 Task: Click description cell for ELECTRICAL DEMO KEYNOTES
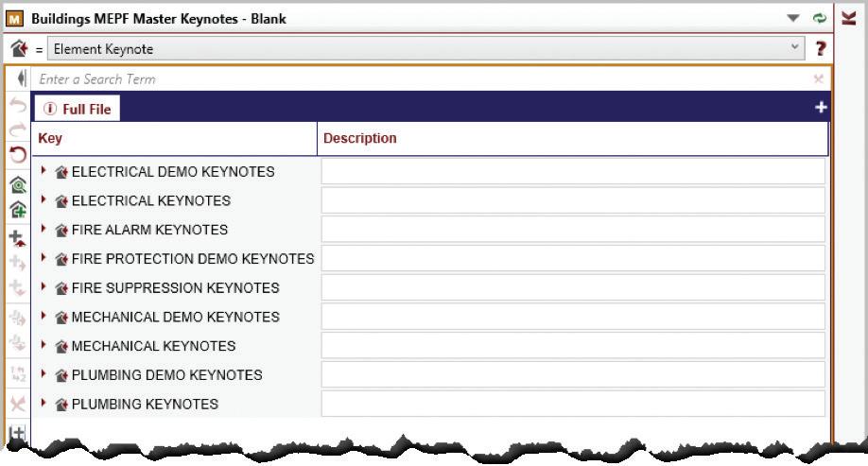coord(573,172)
